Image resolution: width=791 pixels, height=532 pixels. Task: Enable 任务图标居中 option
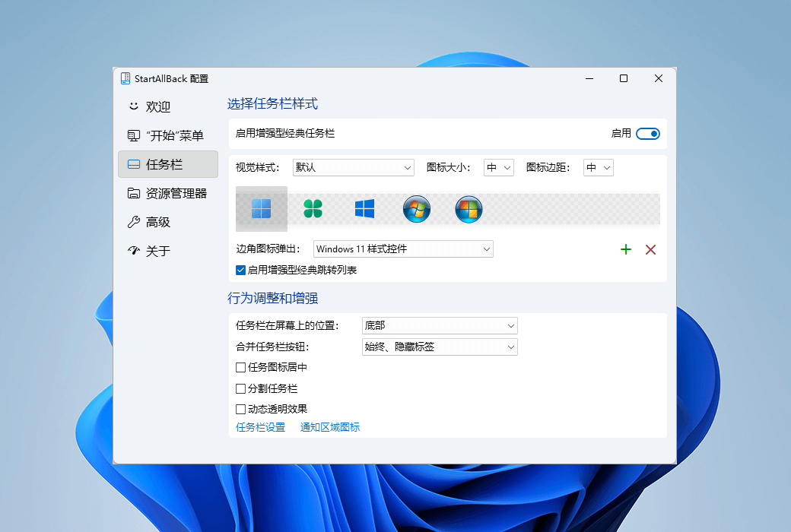(240, 367)
